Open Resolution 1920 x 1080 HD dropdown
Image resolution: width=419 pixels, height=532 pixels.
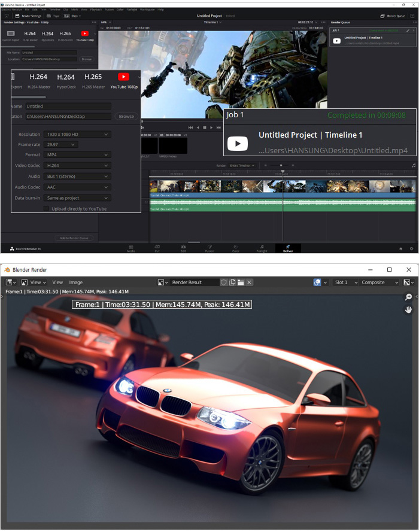click(x=77, y=135)
